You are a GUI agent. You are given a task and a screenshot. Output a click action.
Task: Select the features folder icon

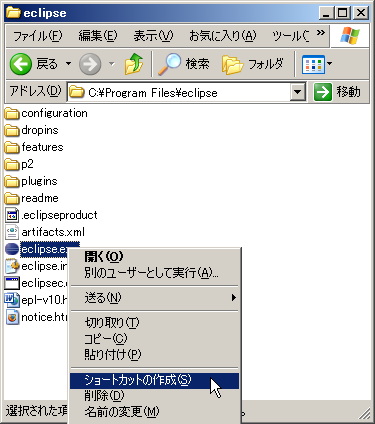click(x=12, y=147)
